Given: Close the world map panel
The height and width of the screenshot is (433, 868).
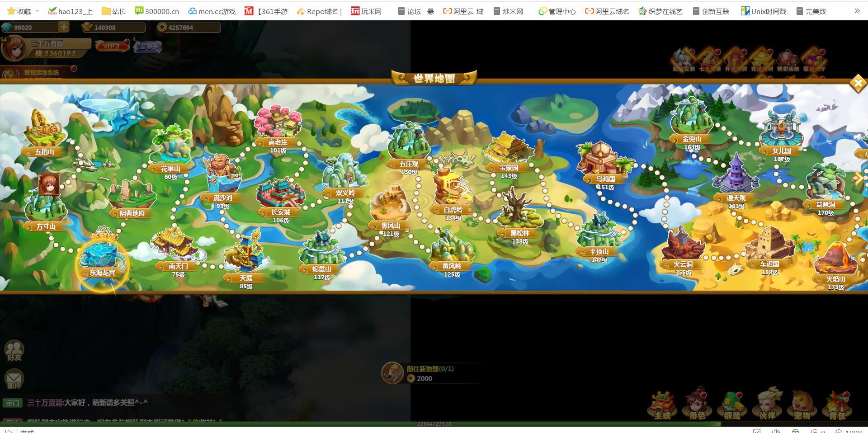Looking at the screenshot, I should pos(858,83).
